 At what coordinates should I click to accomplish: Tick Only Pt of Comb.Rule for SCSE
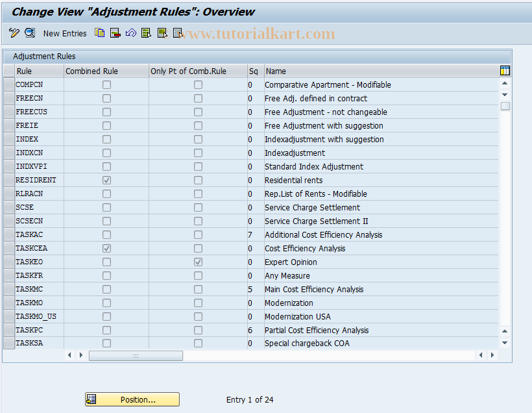click(198, 207)
